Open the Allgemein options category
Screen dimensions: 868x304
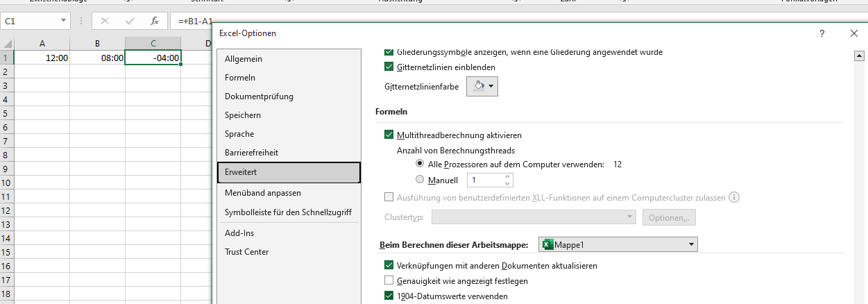pyautogui.click(x=289, y=59)
